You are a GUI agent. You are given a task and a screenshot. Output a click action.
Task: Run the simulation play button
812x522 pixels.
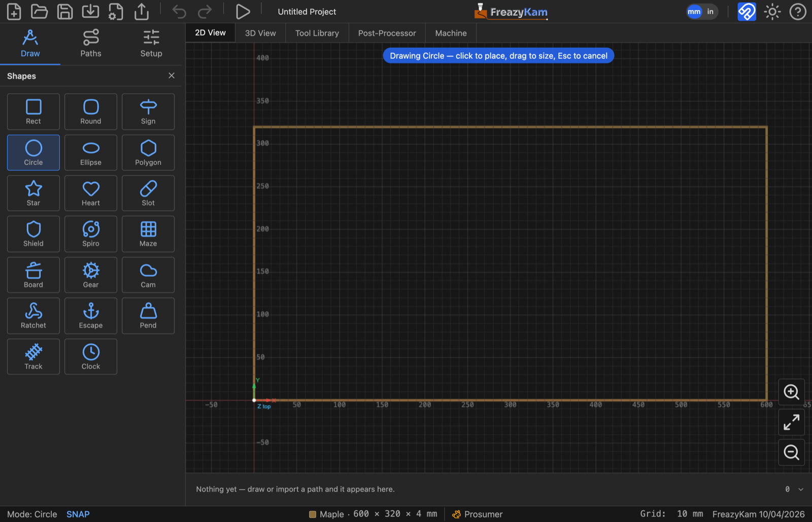[x=243, y=12]
